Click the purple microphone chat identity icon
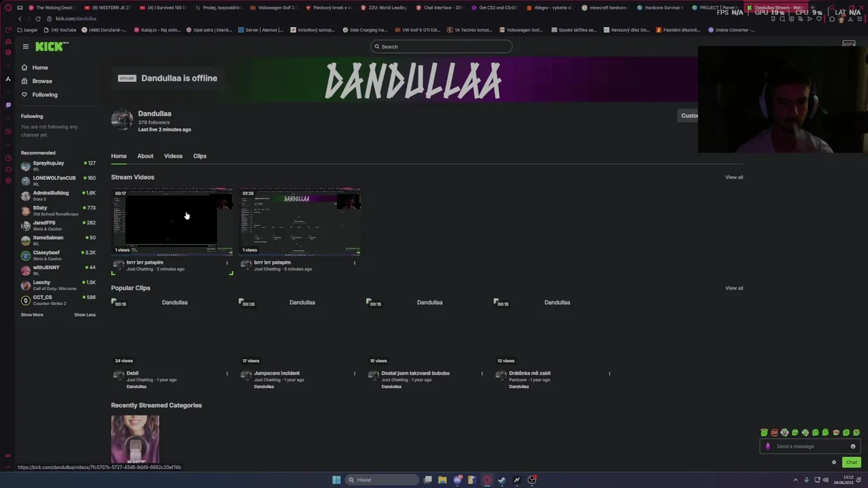The height and width of the screenshot is (488, 868). coord(768,446)
